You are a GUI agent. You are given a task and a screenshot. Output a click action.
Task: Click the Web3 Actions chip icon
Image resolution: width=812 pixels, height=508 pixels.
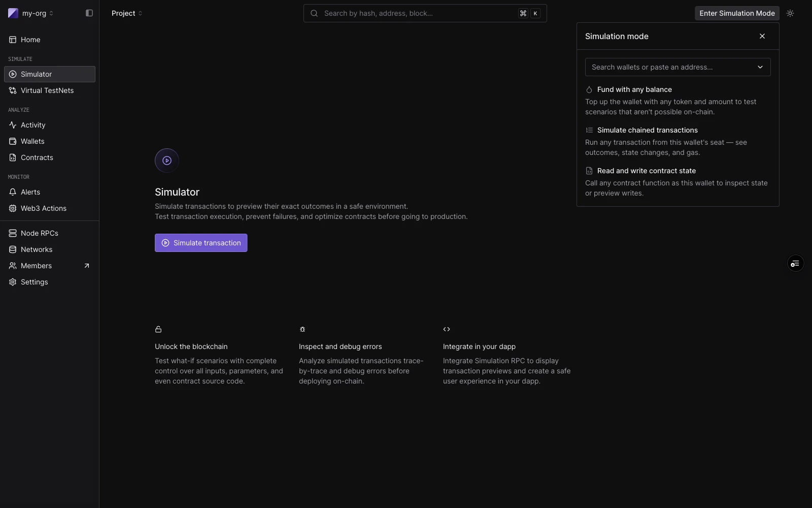point(13,208)
